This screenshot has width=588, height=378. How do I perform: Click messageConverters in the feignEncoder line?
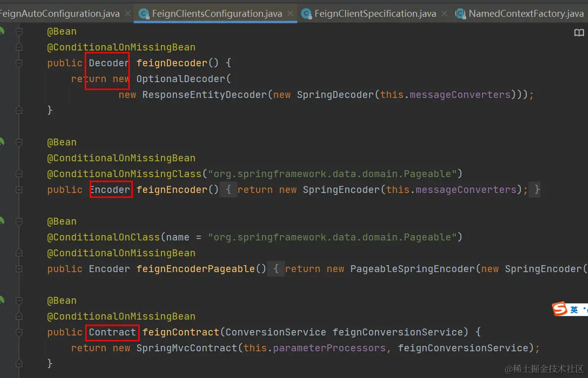[x=466, y=189]
